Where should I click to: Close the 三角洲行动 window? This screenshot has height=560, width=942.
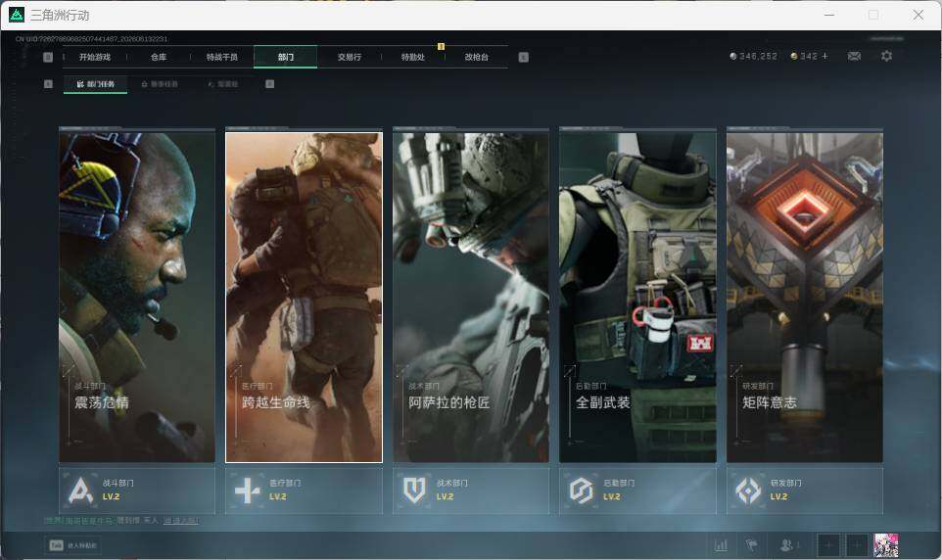point(918,15)
